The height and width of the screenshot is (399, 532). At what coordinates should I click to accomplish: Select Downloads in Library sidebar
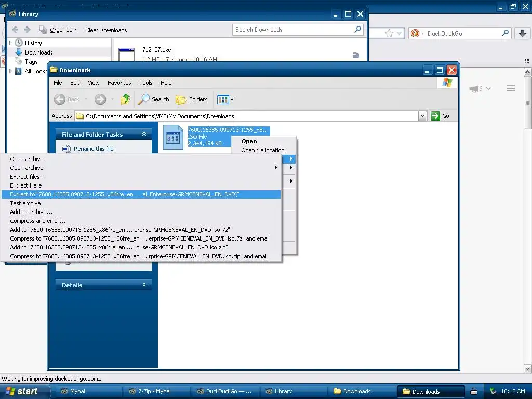pos(38,52)
